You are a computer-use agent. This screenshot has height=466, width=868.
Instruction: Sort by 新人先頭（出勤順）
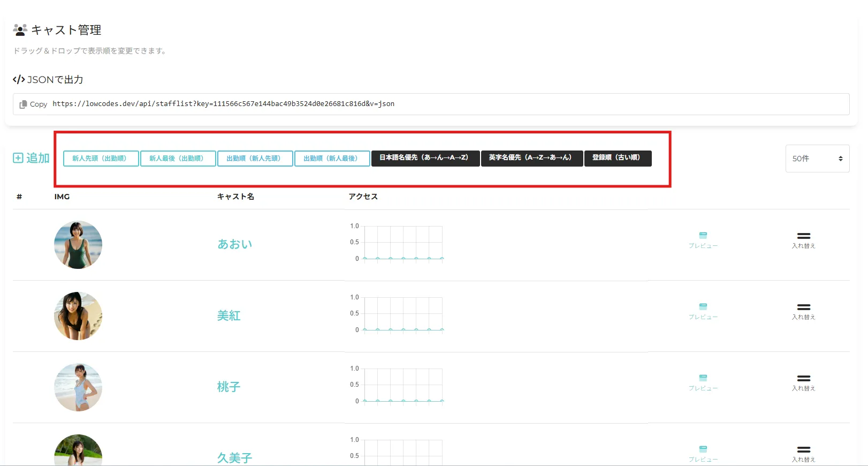click(101, 159)
